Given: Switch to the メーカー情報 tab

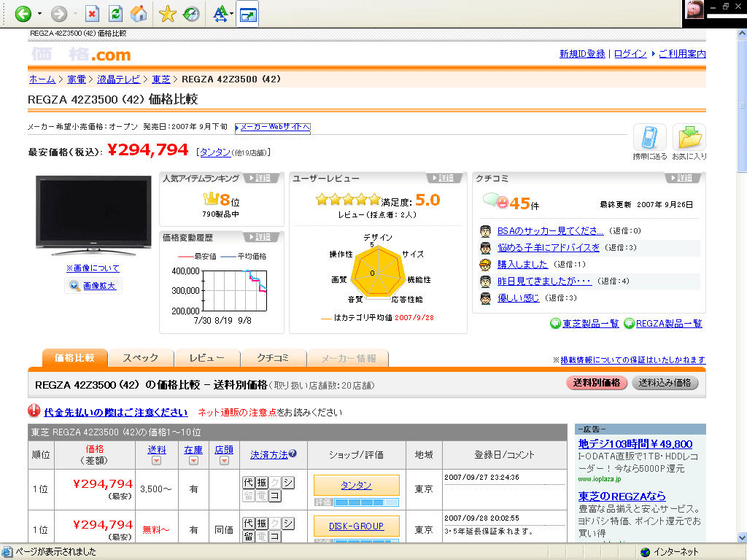Looking at the screenshot, I should point(348,358).
